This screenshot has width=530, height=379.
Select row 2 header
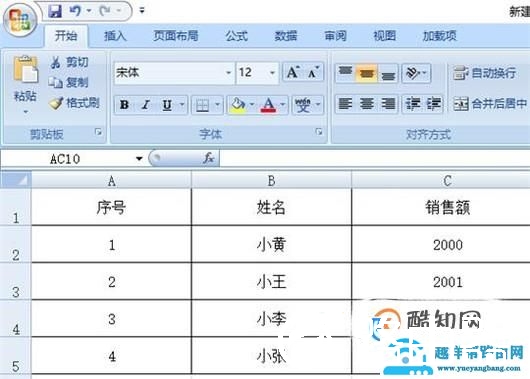click(16, 245)
